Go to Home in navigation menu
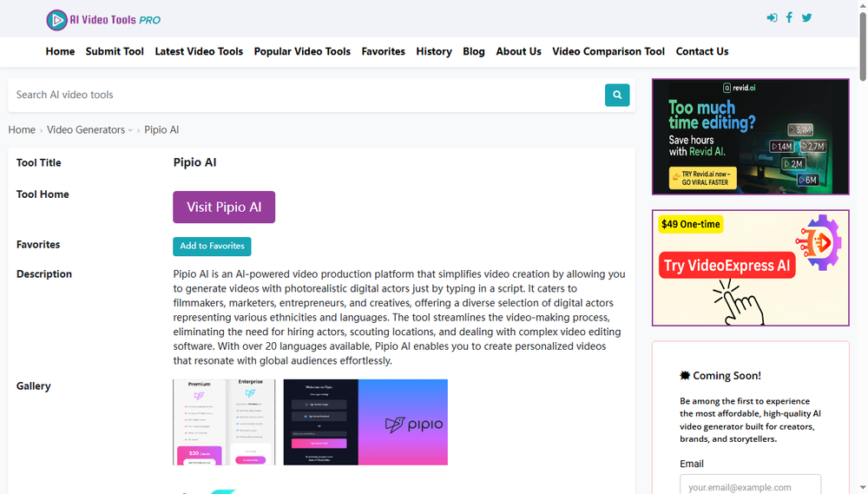Viewport: 868px width, 494px height. pyautogui.click(x=61, y=51)
